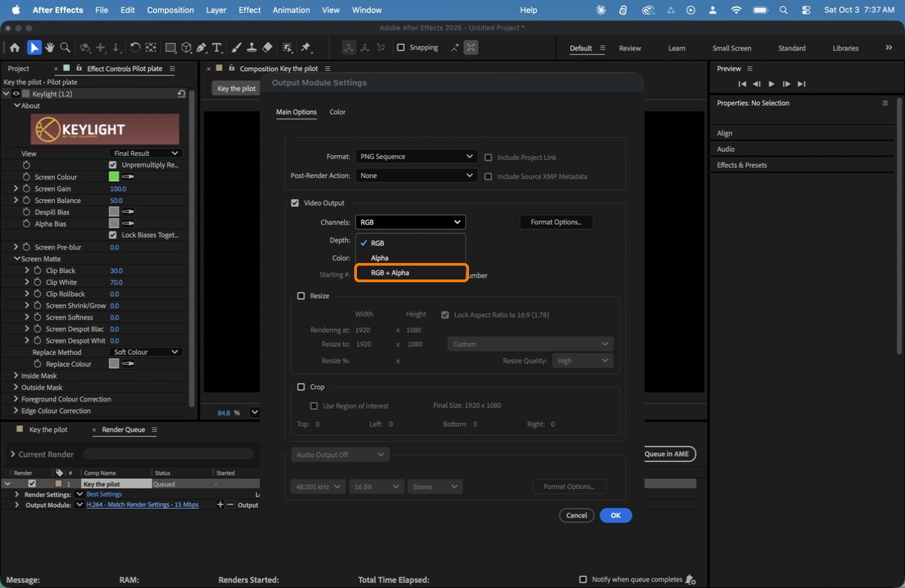
Task: Click the Home icon in toolbar
Action: click(x=15, y=47)
